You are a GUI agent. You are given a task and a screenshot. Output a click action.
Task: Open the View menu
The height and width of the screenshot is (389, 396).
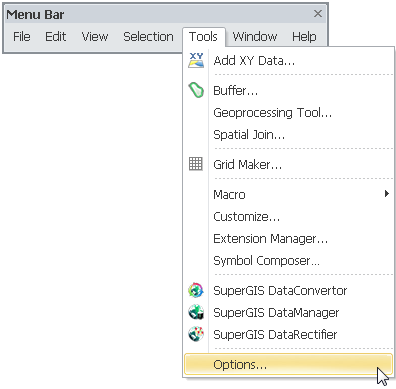(x=95, y=36)
